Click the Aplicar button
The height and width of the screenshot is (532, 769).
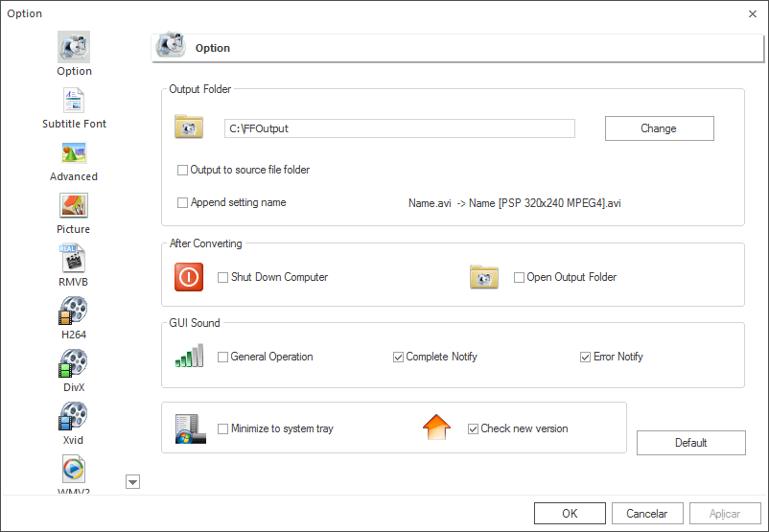point(725,514)
